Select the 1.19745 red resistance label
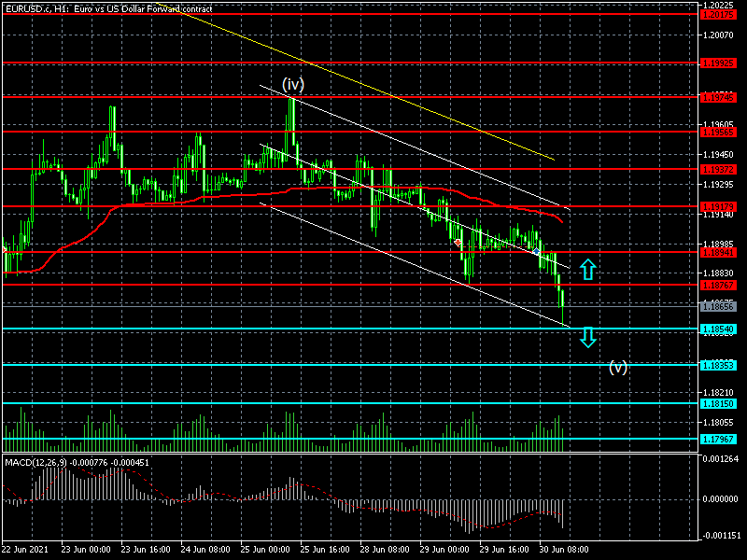The width and height of the screenshot is (747, 560). click(x=719, y=97)
